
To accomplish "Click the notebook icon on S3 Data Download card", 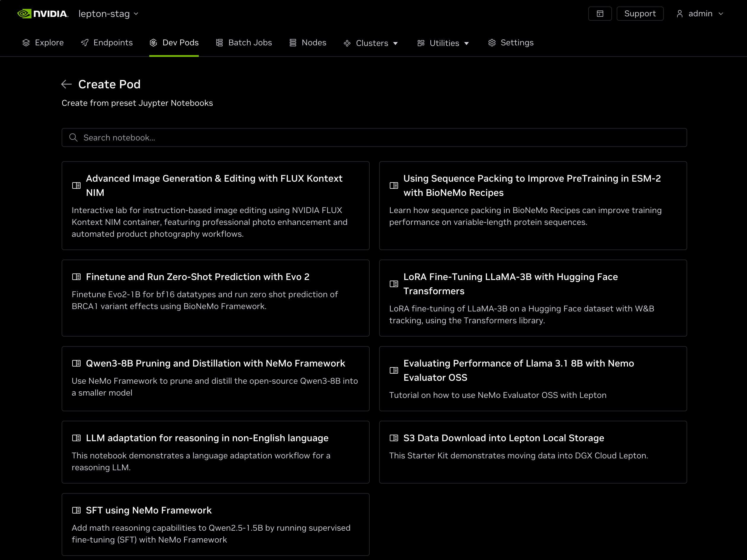I will click(394, 438).
